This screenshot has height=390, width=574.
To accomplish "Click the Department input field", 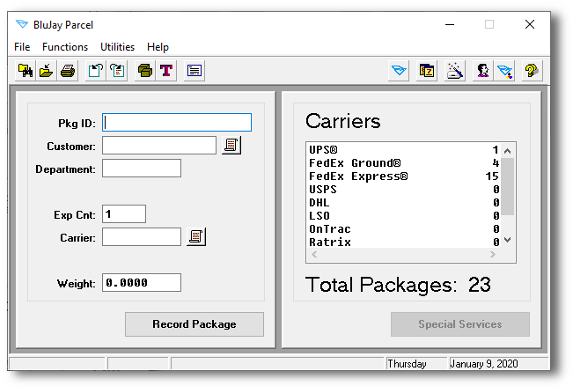I will coord(141,168).
